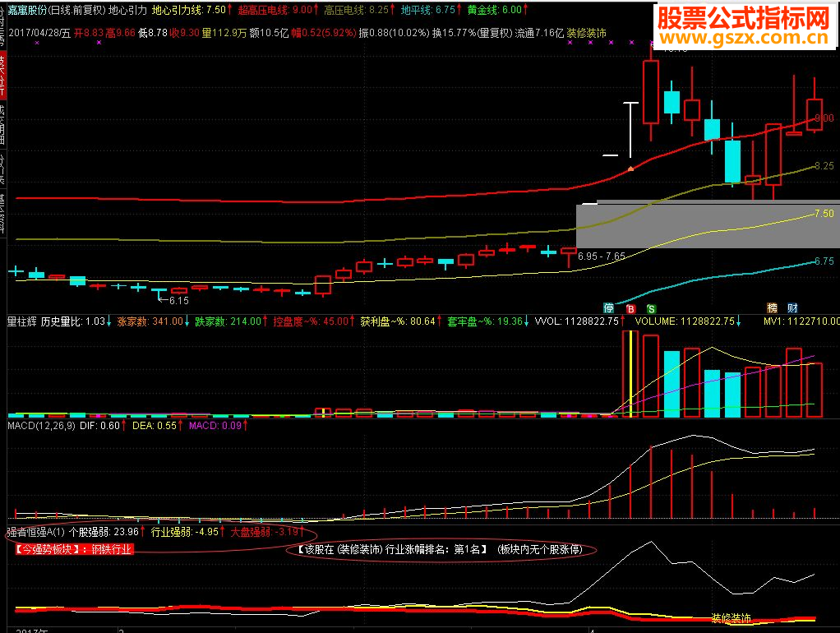The height and width of the screenshot is (633, 840).
Task: Click the 个股强弱: 23.96 value
Action: tap(107, 532)
